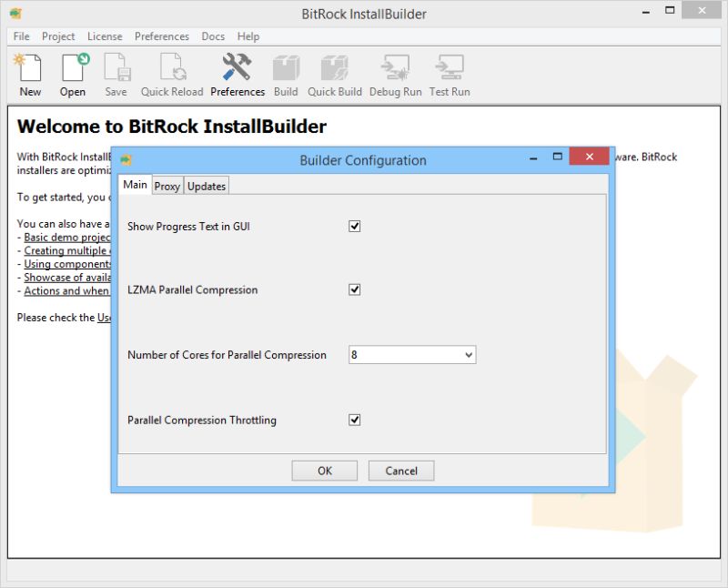
Task: Click the Build toolbar icon
Action: click(x=286, y=67)
